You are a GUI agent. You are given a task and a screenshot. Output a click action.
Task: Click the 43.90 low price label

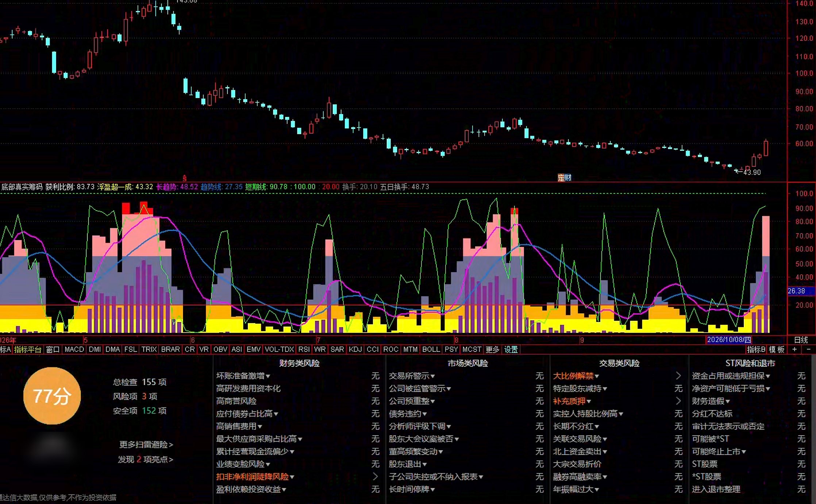tap(752, 172)
